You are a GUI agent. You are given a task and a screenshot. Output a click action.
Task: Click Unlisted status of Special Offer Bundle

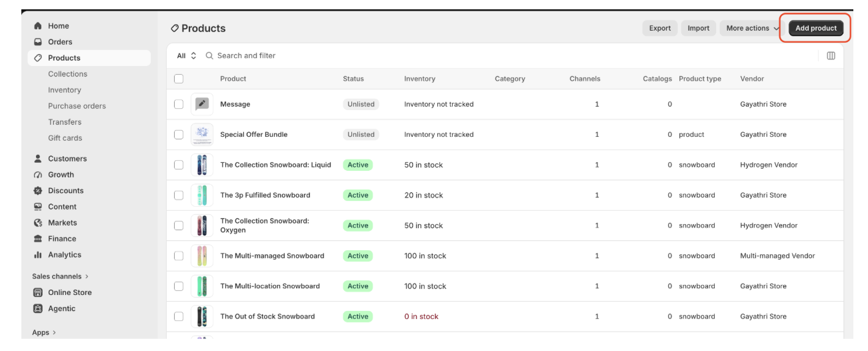tap(361, 134)
